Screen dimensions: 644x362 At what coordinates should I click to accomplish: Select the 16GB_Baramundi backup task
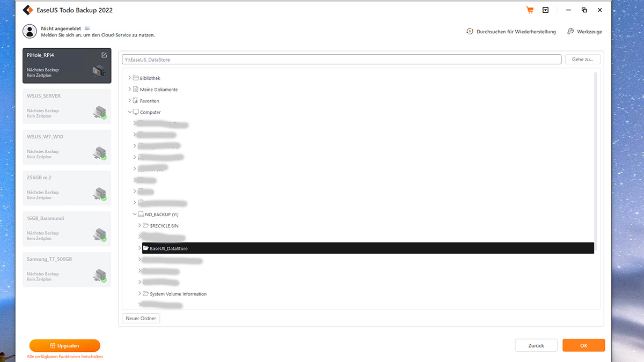coord(67,228)
